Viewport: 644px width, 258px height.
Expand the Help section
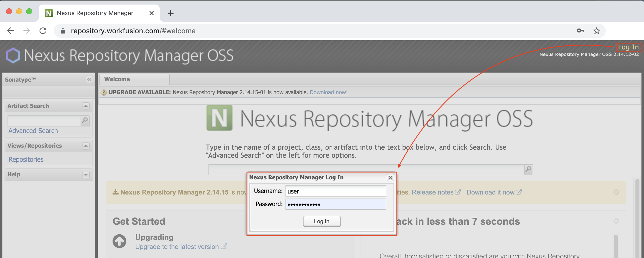[x=86, y=175]
